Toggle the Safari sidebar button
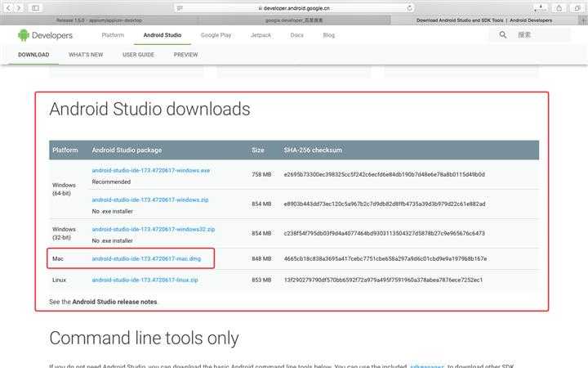This screenshot has height=368, width=588. pos(36,8)
